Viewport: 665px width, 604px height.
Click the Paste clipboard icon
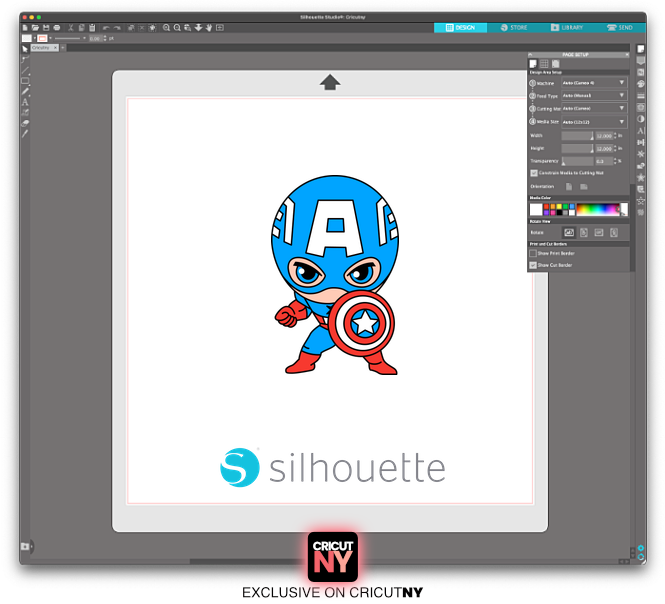(x=92, y=28)
